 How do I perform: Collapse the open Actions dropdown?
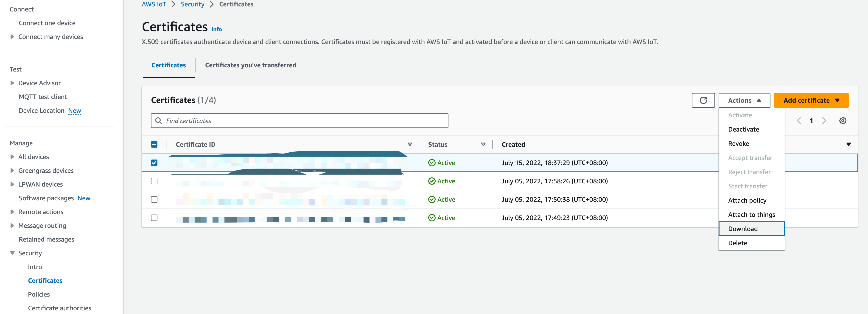pyautogui.click(x=744, y=100)
